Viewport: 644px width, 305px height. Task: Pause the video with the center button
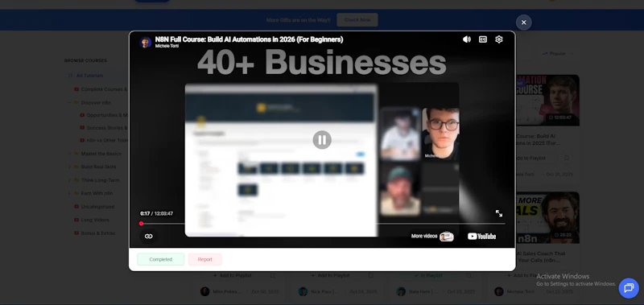pos(322,140)
